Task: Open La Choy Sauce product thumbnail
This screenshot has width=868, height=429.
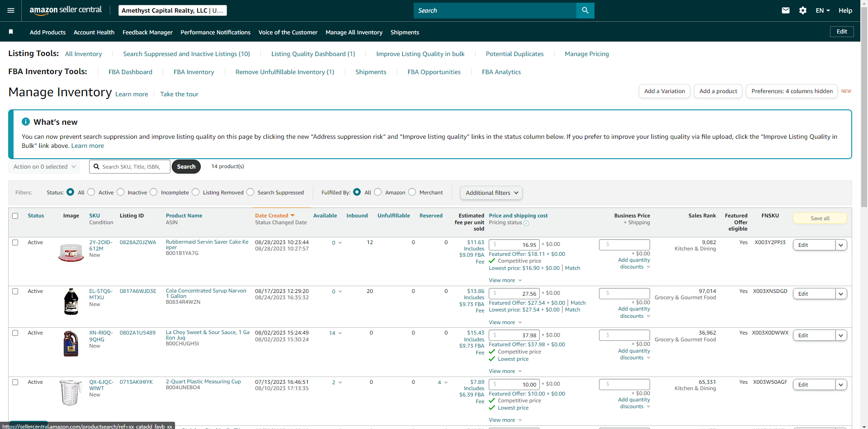Action: [71, 344]
